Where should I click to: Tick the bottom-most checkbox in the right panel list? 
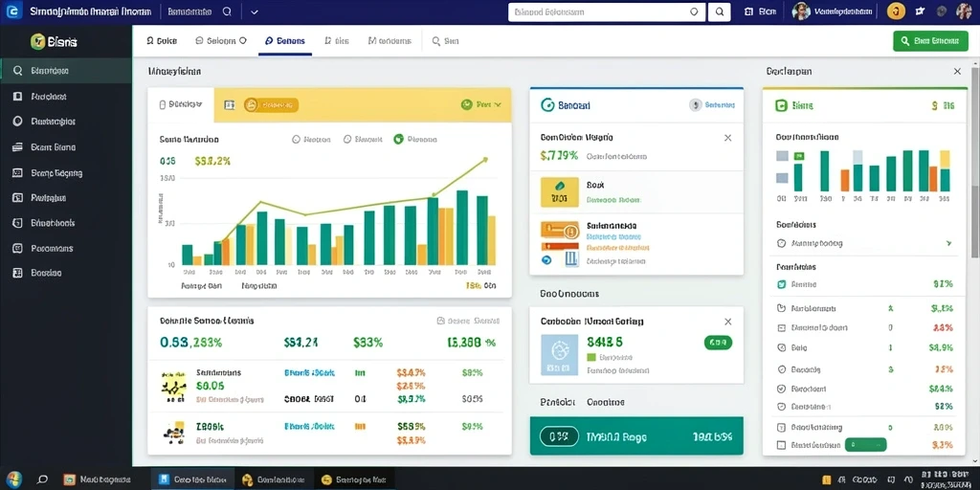[x=780, y=446]
